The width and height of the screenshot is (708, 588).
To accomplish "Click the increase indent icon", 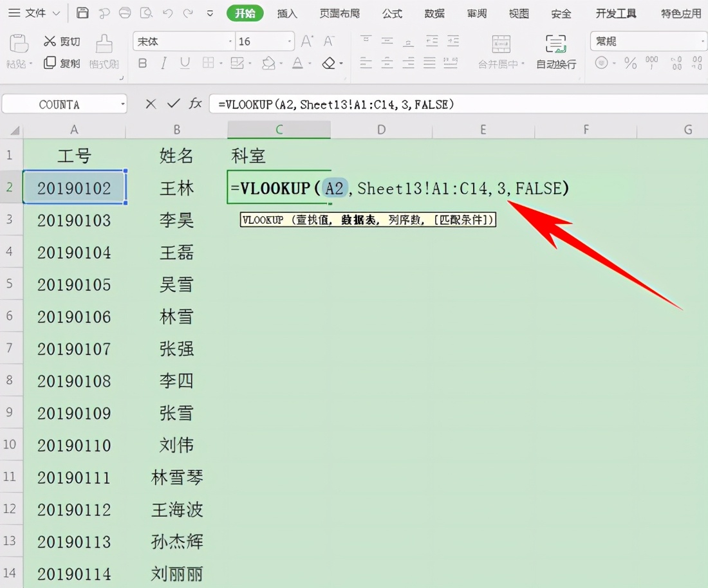I will 453,41.
